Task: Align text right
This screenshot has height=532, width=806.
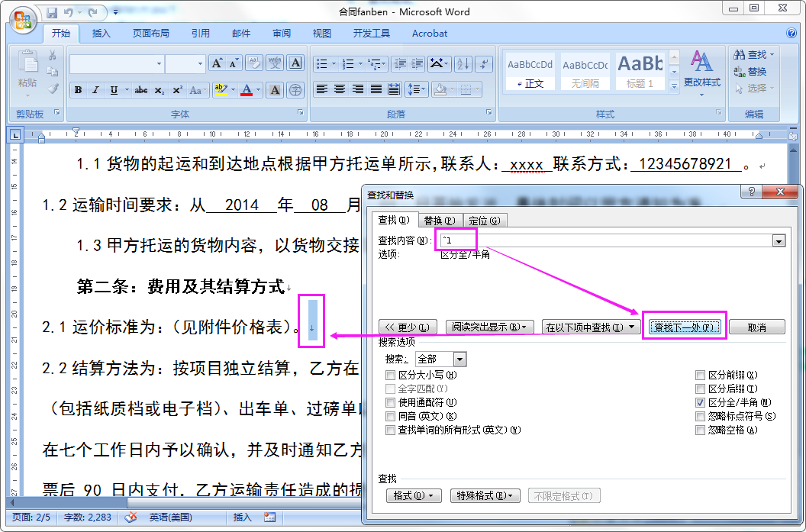Action: (x=358, y=90)
